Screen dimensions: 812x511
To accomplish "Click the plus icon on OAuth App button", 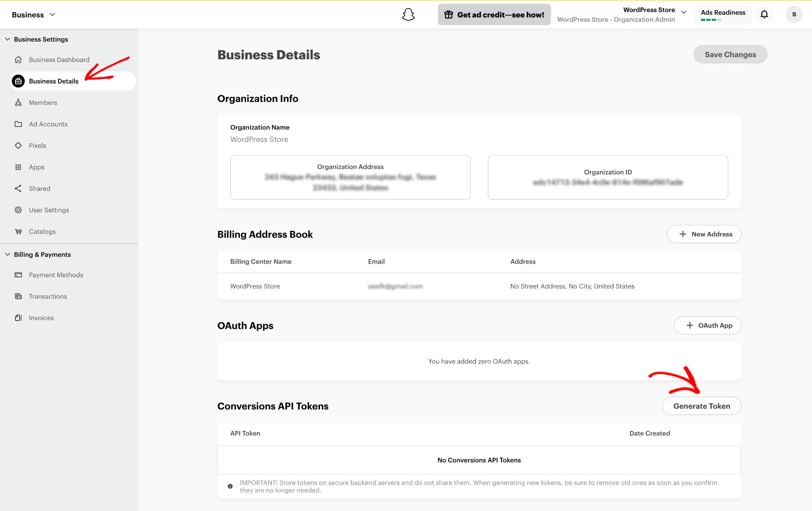I will [x=689, y=325].
